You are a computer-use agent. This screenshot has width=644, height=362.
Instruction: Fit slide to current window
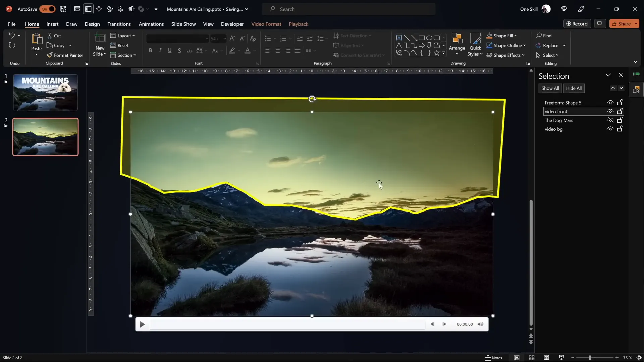pos(639,358)
